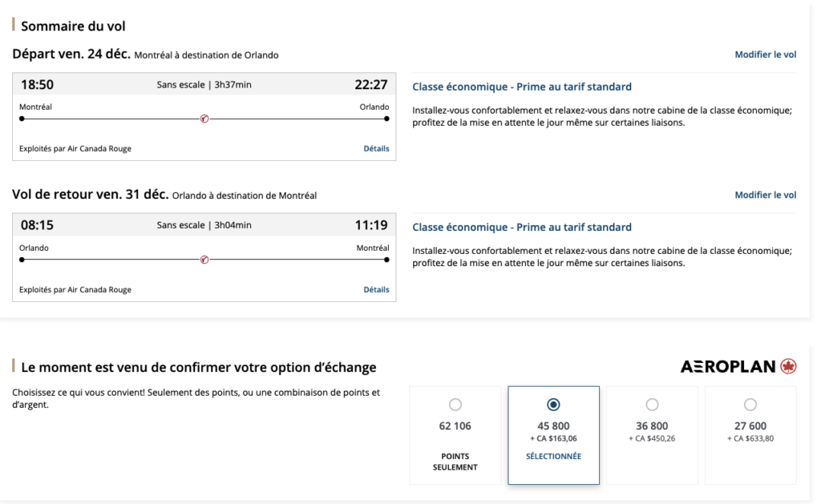Viewport: 821px width, 504px height.
Task: Click the 18:50 departure flight header bar
Action: pyautogui.click(x=204, y=85)
